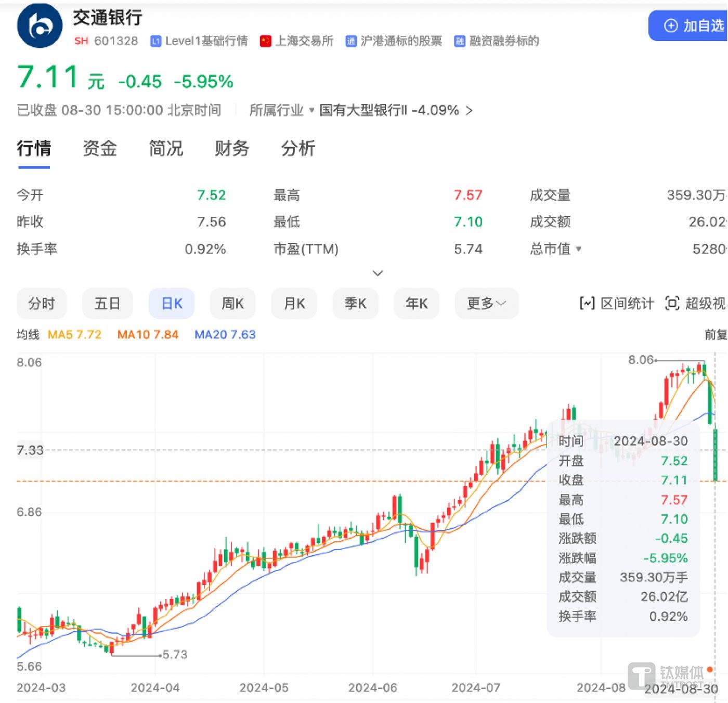
Task: Open the 超级视 super view tool
Action: coord(692,304)
